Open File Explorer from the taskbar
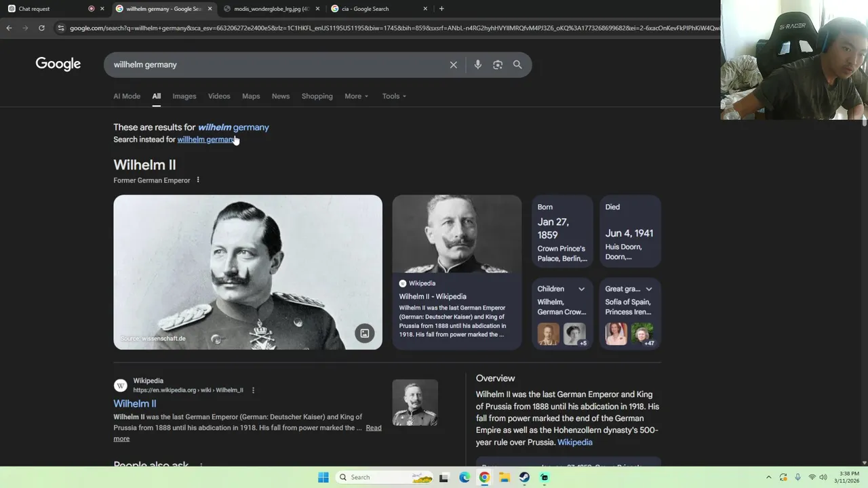Image resolution: width=868 pixels, height=488 pixels. pos(505,477)
